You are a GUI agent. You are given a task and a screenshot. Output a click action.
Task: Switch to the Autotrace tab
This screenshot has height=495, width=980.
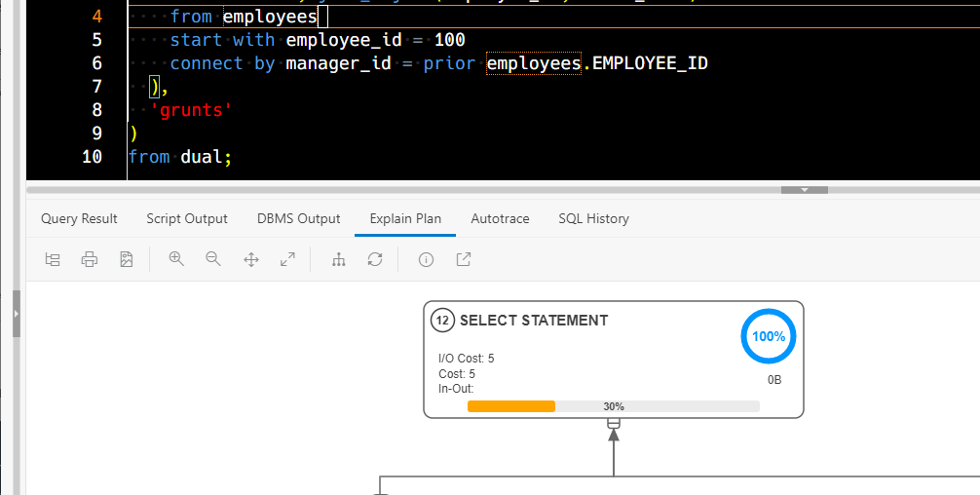[x=500, y=218]
